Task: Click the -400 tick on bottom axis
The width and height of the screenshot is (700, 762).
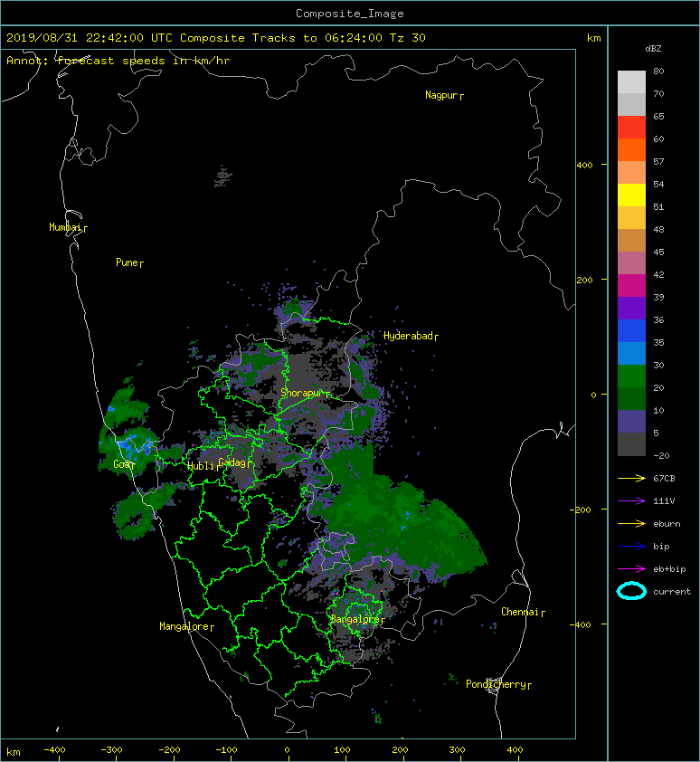Action: [x=54, y=750]
